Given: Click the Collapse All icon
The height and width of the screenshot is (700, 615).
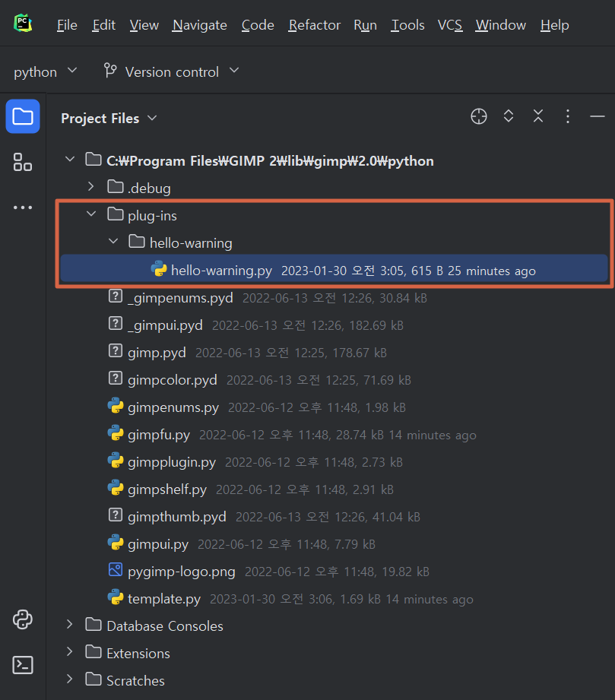Looking at the screenshot, I should pos(538,116).
